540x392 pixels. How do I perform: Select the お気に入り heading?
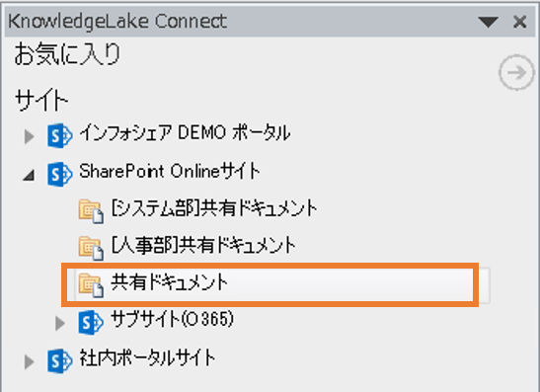pos(67,54)
